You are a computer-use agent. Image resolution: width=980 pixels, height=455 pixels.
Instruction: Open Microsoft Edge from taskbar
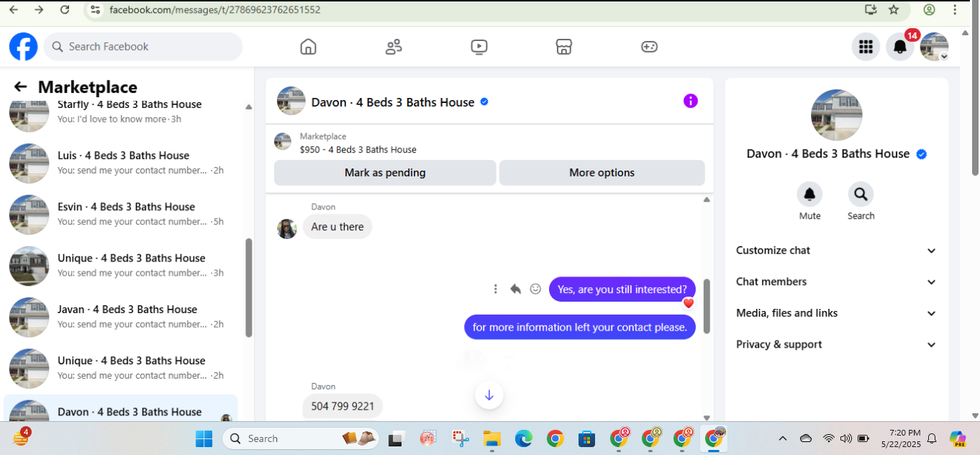coord(523,438)
